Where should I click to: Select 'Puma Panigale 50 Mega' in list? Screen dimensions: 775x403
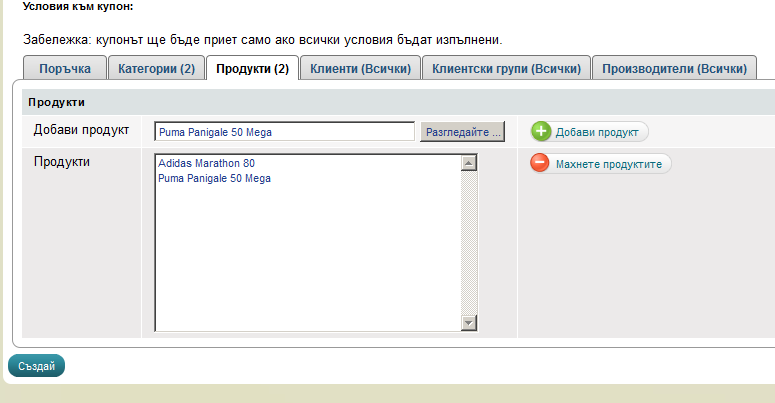click(214, 178)
